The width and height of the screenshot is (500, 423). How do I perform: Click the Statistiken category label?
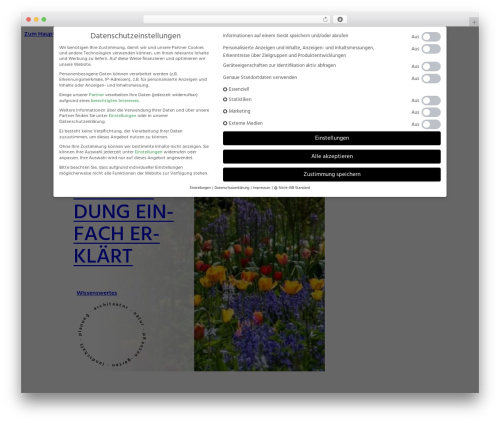(240, 99)
